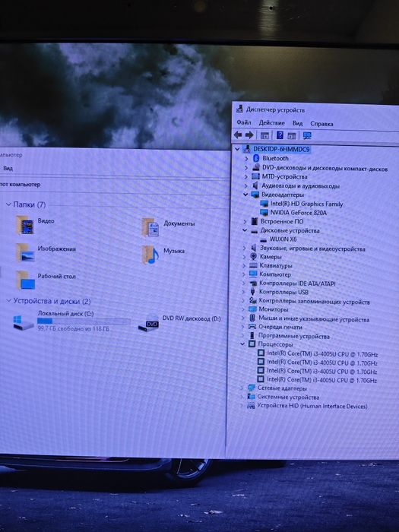Click the Сетевые адаптеры category icon
Viewport: 399px width, 532px height.
(251, 388)
